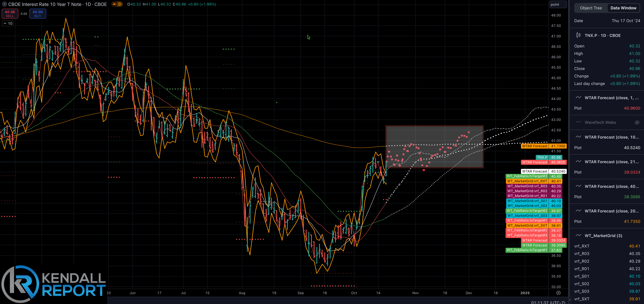This screenshot has height=304, width=644.
Task: Click the orange WTAR Forecast 41.7350 label
Action: pos(544,146)
